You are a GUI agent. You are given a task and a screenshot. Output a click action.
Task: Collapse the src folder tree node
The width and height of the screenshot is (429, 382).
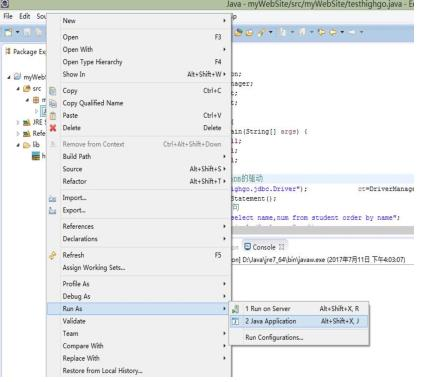[x=18, y=89]
